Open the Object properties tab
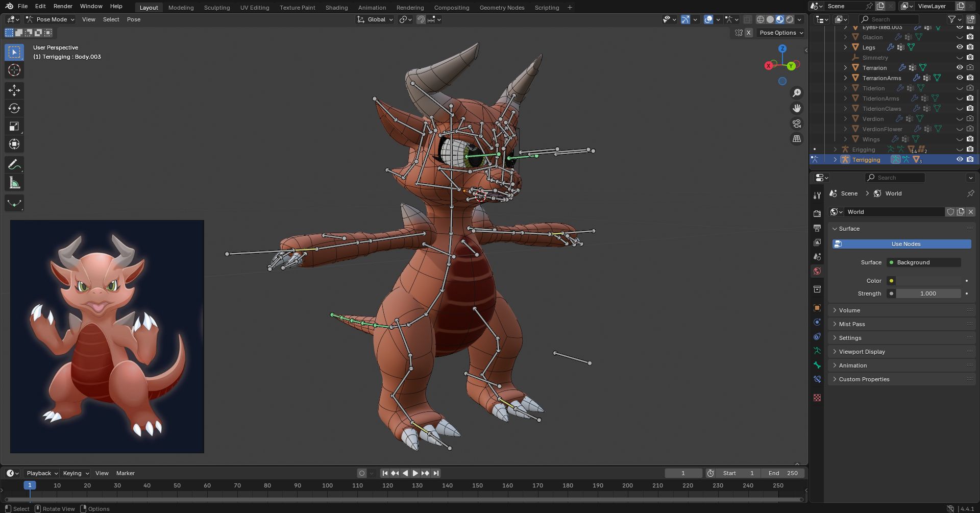The image size is (980, 513). pos(817,308)
